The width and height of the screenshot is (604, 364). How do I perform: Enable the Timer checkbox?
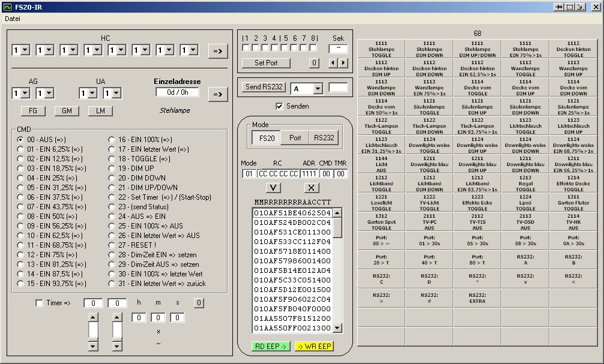tap(40, 303)
